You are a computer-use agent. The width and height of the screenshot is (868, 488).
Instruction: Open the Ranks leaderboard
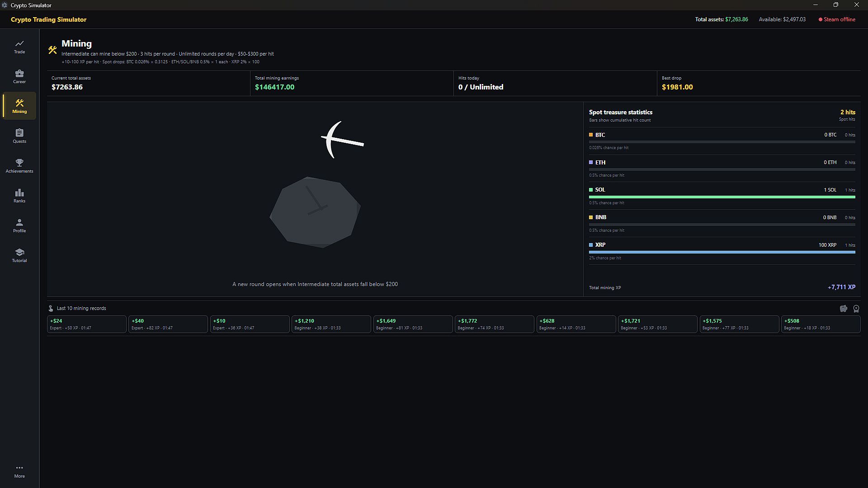pyautogui.click(x=19, y=196)
